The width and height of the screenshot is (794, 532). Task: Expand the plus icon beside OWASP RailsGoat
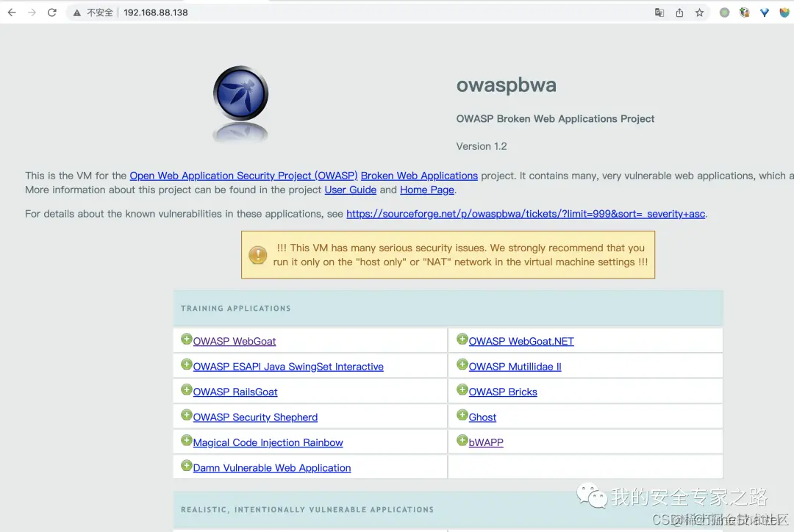point(186,389)
